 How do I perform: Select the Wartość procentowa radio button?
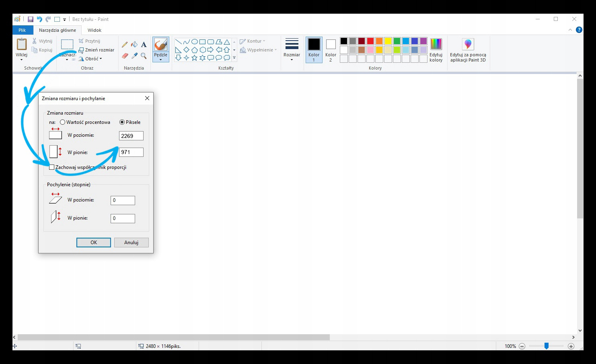63,122
